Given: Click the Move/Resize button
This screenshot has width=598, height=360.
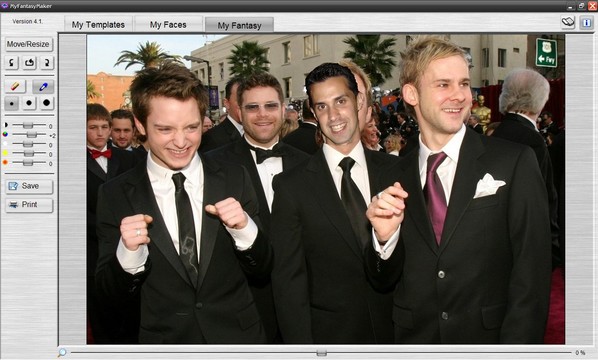Looking at the screenshot, I should pyautogui.click(x=29, y=44).
